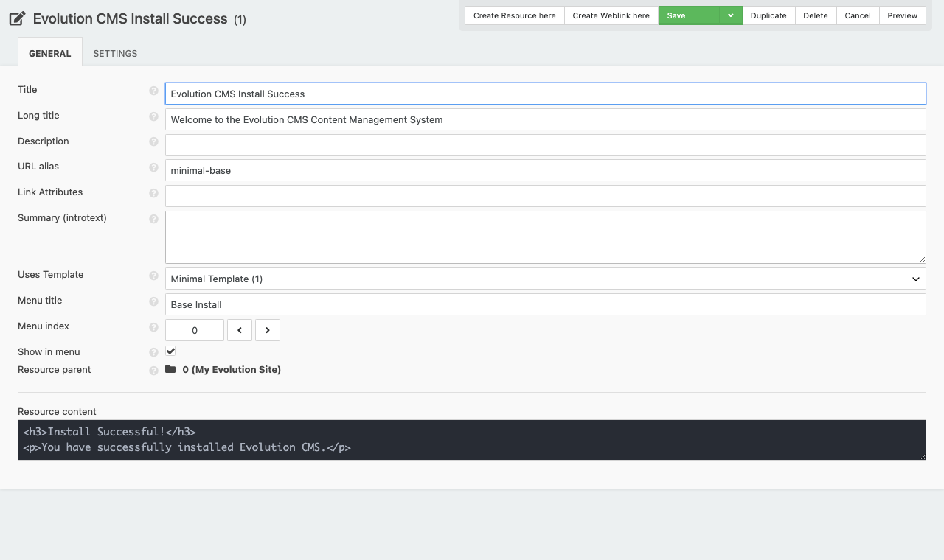Click the Preview button
This screenshot has width=944, height=560.
(903, 15)
